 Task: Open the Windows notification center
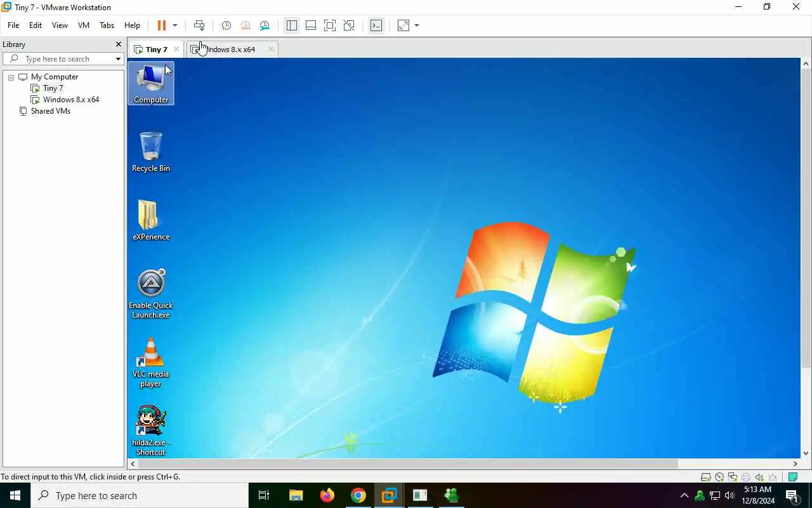coord(792,495)
